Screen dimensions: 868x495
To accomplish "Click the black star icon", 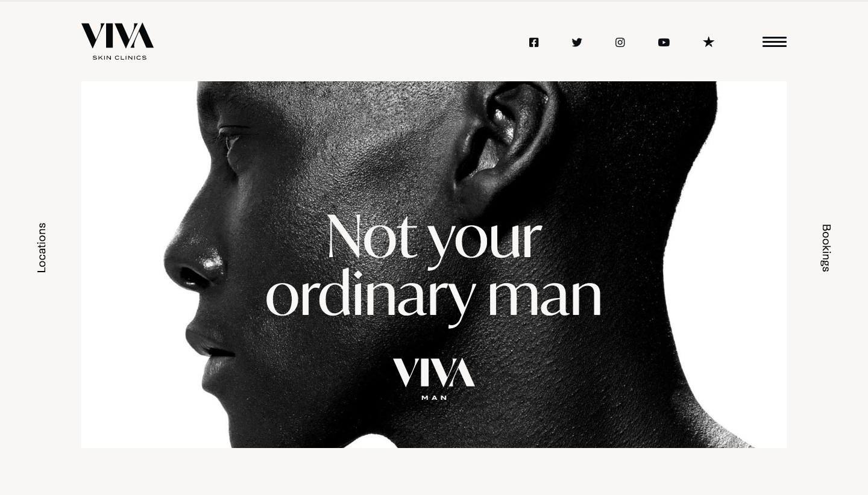I will pos(708,42).
